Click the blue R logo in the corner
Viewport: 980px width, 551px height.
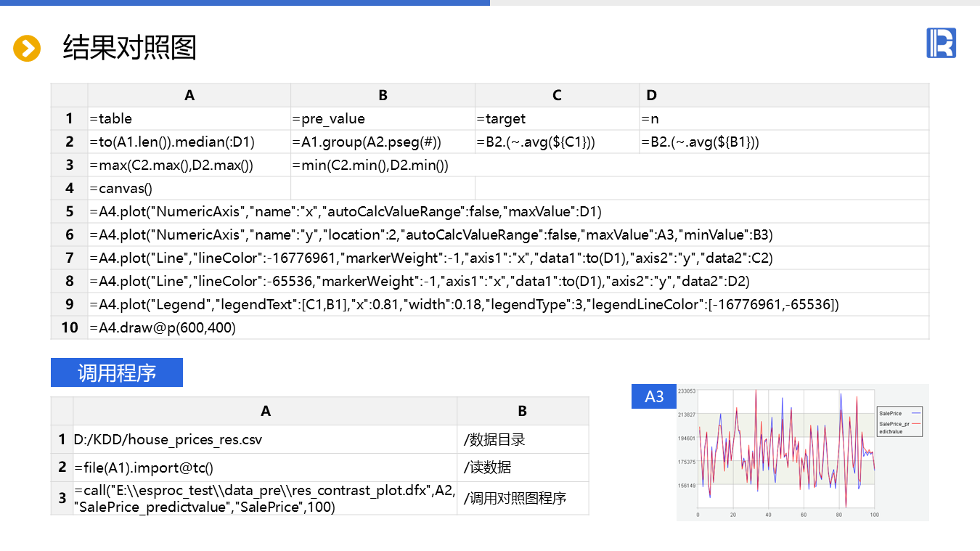pos(941,43)
